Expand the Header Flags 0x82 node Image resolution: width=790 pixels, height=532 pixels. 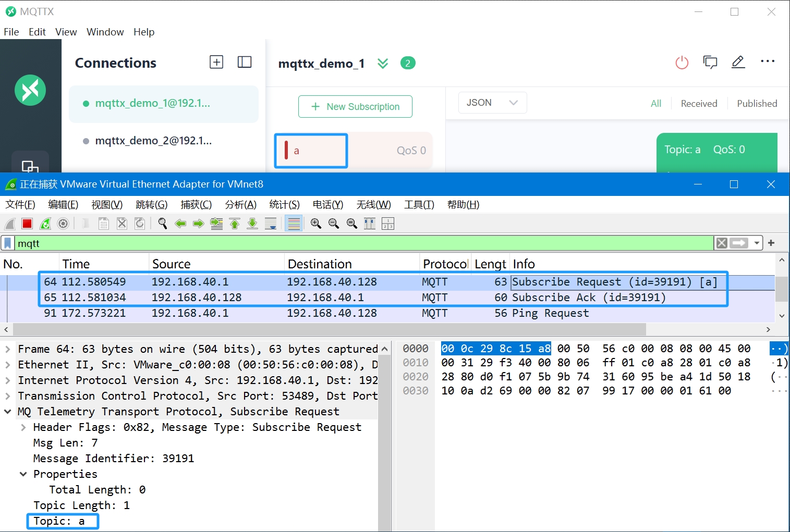[x=23, y=427]
